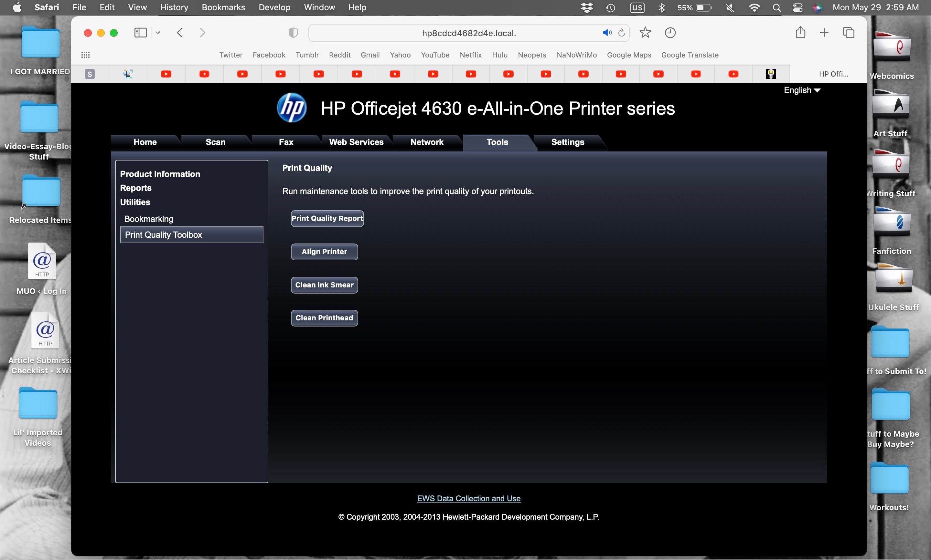The height and width of the screenshot is (560, 931).
Task: Click the star bookmark toolbar icon
Action: (x=645, y=33)
